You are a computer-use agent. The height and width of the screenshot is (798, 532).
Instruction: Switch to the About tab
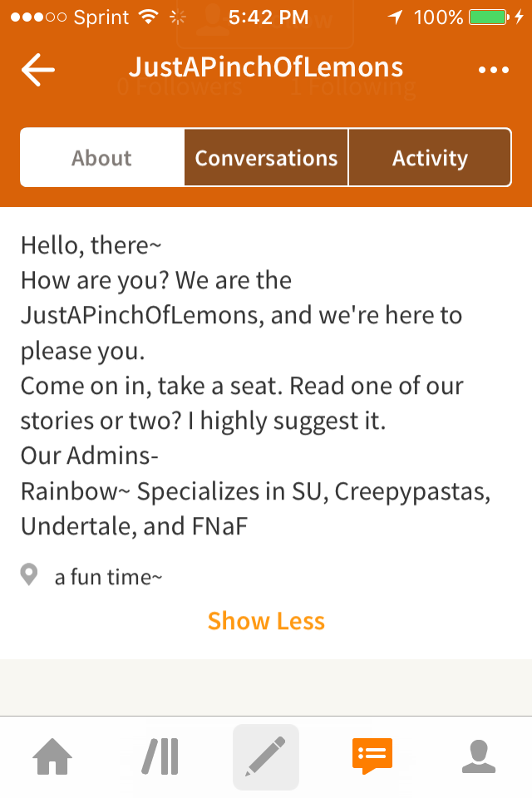pyautogui.click(x=101, y=158)
